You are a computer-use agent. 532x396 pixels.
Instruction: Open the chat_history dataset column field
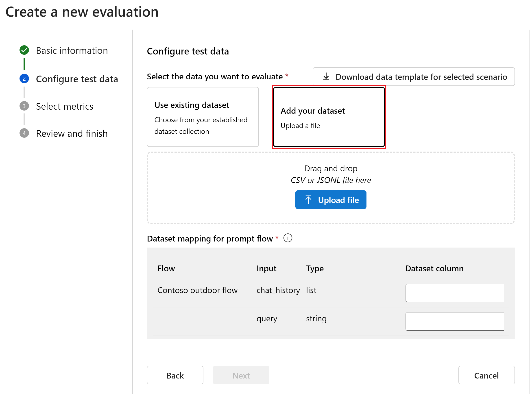(455, 293)
